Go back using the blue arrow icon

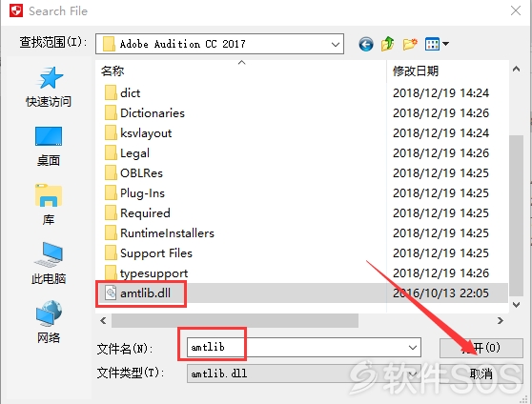pyautogui.click(x=366, y=44)
